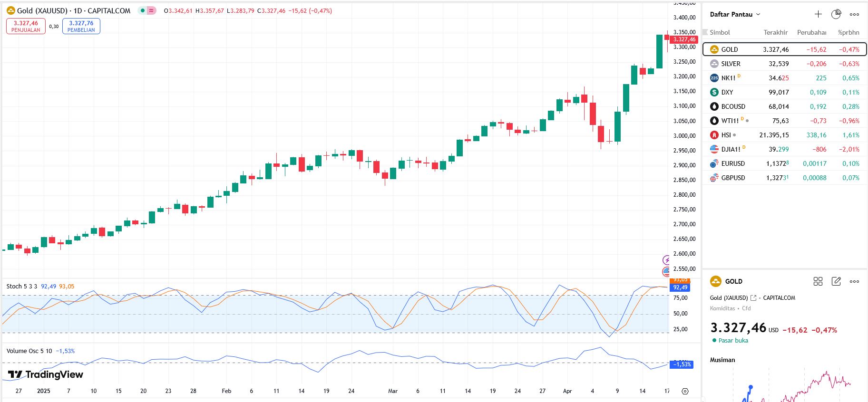
Task: Click the Stoch 5 3 3 indicator label
Action: [x=22, y=286]
